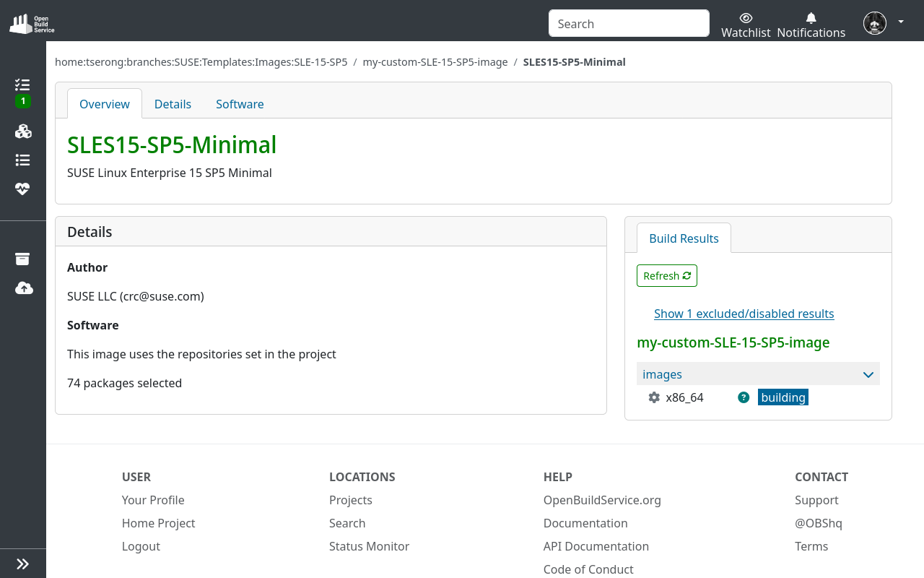Click the archive box icon in sidebar
This screenshot has height=578, width=924.
pyautogui.click(x=22, y=259)
